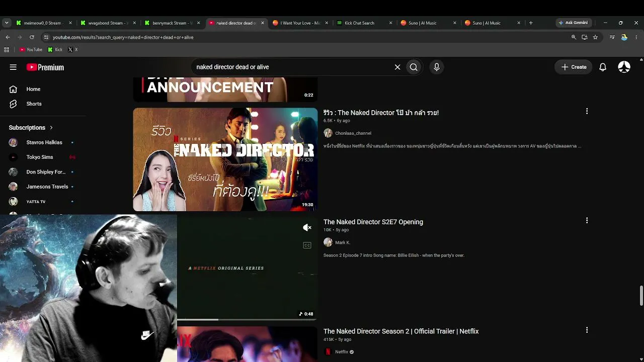Image resolution: width=644 pixels, height=362 pixels.
Task: Bookmark this page with the star
Action: point(595,37)
